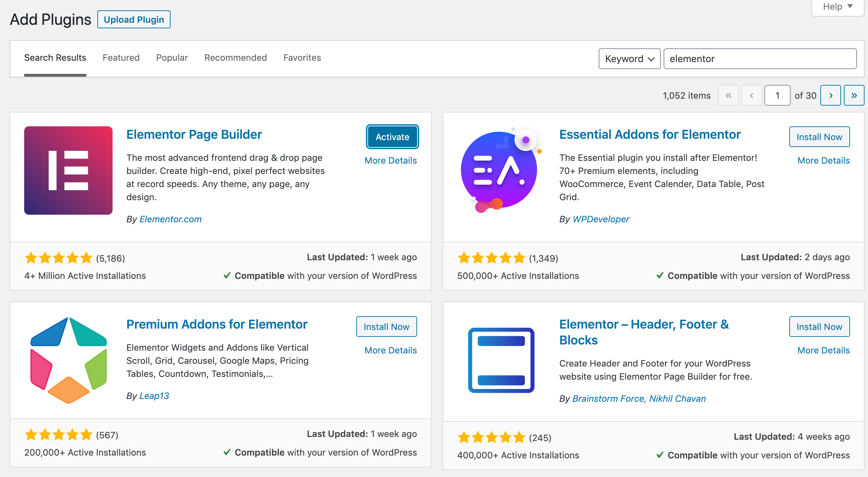Expand the Help panel

coord(837,7)
